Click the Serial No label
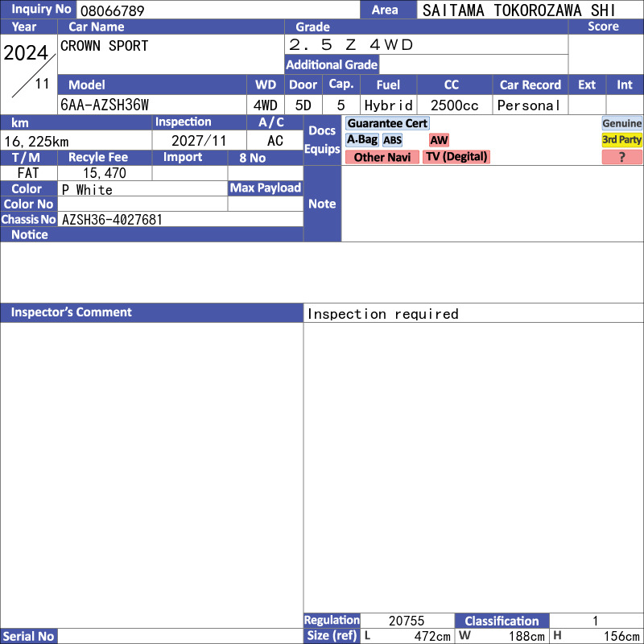This screenshot has width=644, height=644. tap(28, 636)
